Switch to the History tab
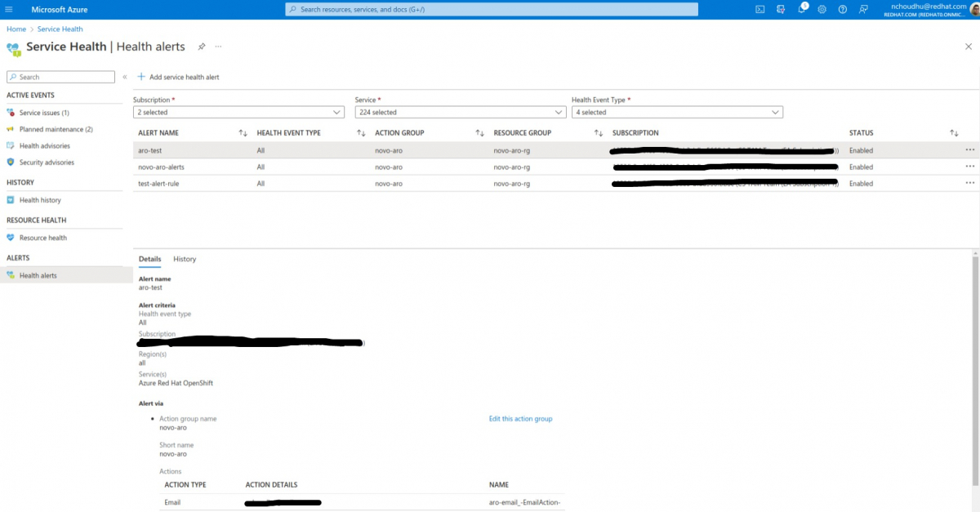 185,259
